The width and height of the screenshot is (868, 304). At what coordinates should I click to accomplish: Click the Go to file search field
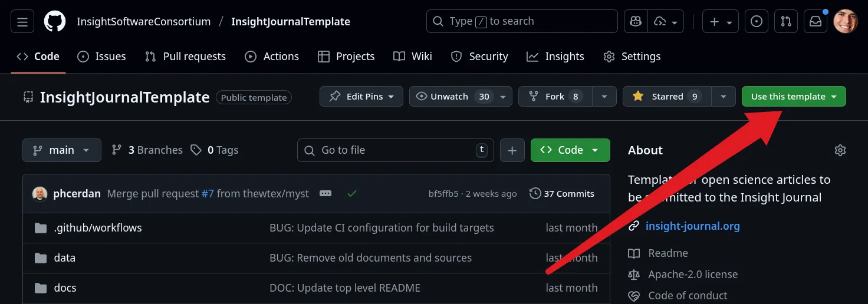[395, 150]
